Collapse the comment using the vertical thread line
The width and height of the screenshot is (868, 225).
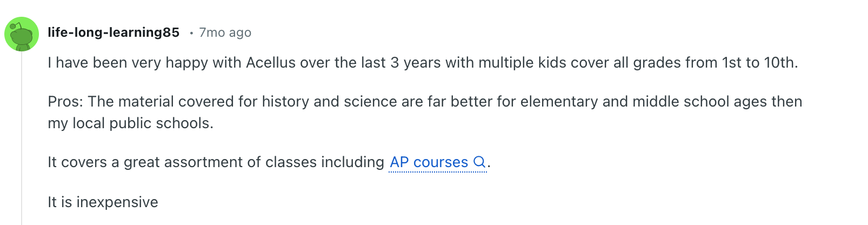click(x=22, y=135)
